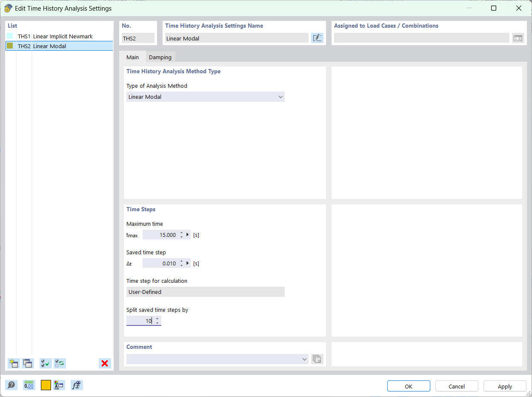This screenshot has width=532, height=397.
Task: Open display properties settings
Action: tap(59, 385)
